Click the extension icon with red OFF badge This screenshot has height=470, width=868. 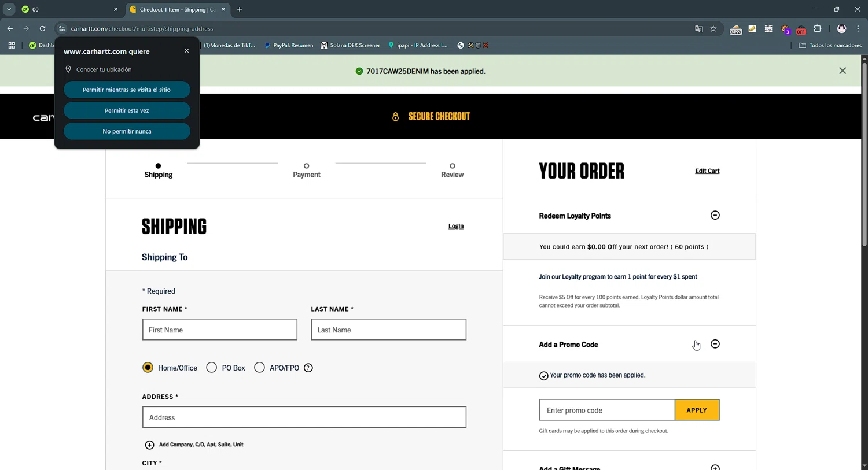[801, 29]
